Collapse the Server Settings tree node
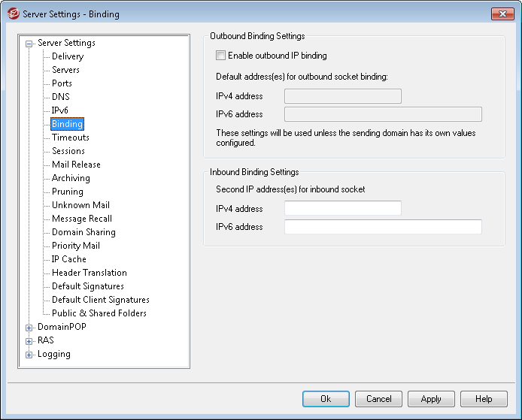 (29, 44)
